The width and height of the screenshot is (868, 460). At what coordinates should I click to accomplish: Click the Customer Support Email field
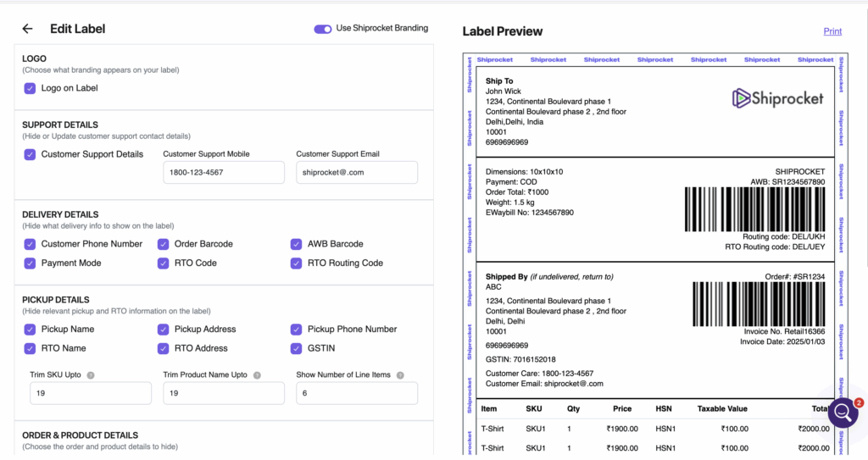357,173
